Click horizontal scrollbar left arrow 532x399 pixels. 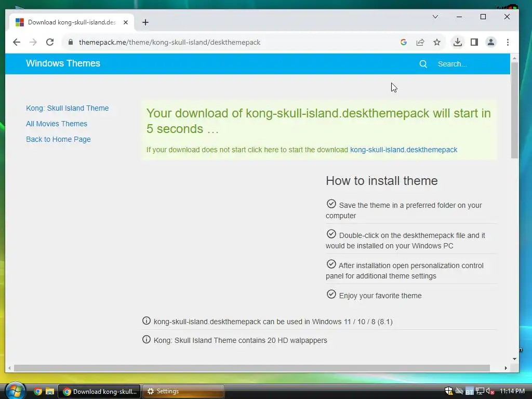pos(9,368)
